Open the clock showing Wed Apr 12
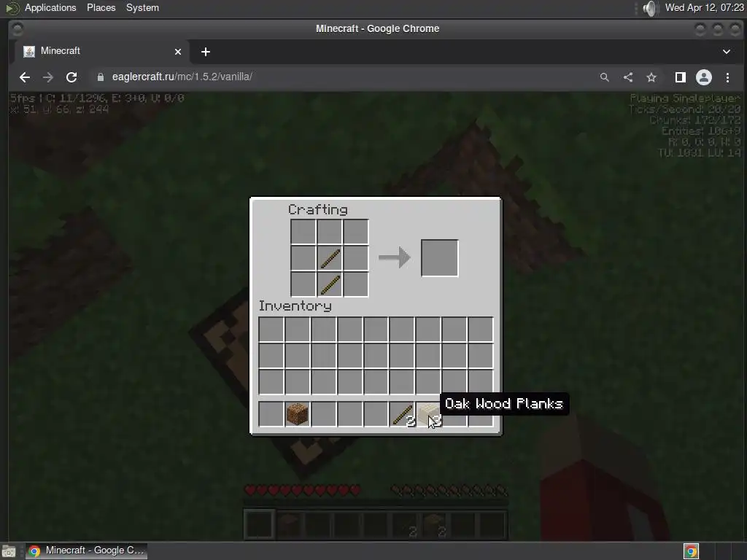 tap(704, 7)
